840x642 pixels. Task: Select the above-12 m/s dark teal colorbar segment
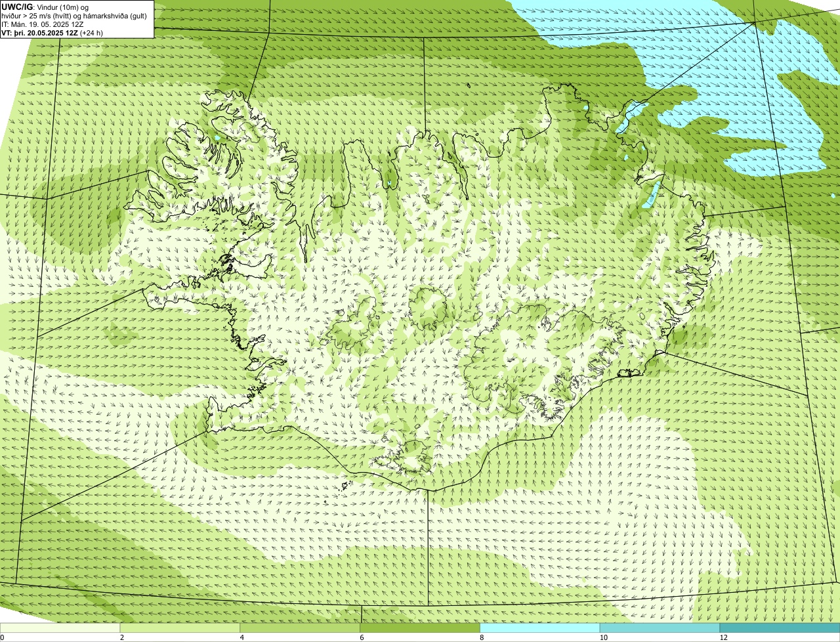780,628
